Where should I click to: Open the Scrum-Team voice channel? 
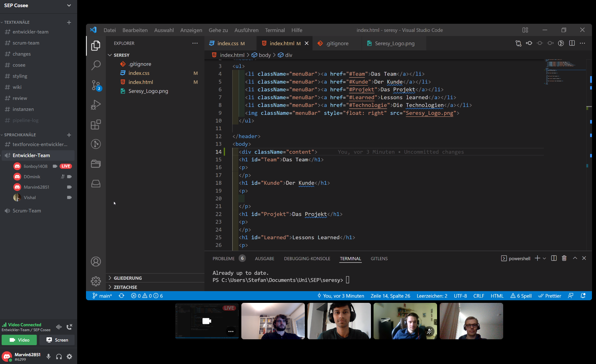coord(27,211)
